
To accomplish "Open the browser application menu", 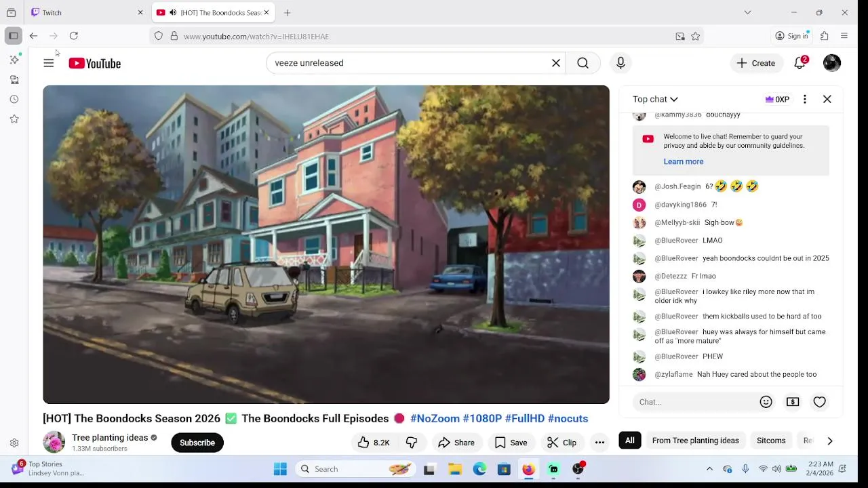I will coord(844,36).
